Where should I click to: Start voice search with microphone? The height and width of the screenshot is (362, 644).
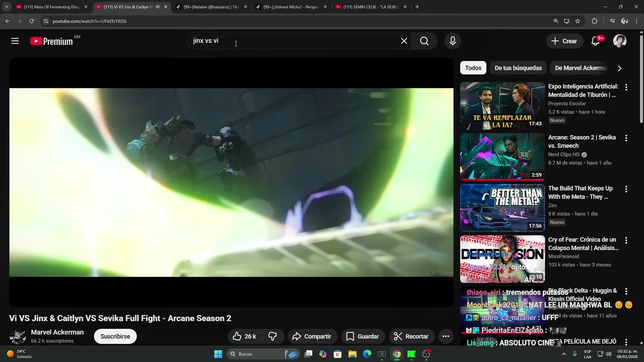(x=453, y=41)
